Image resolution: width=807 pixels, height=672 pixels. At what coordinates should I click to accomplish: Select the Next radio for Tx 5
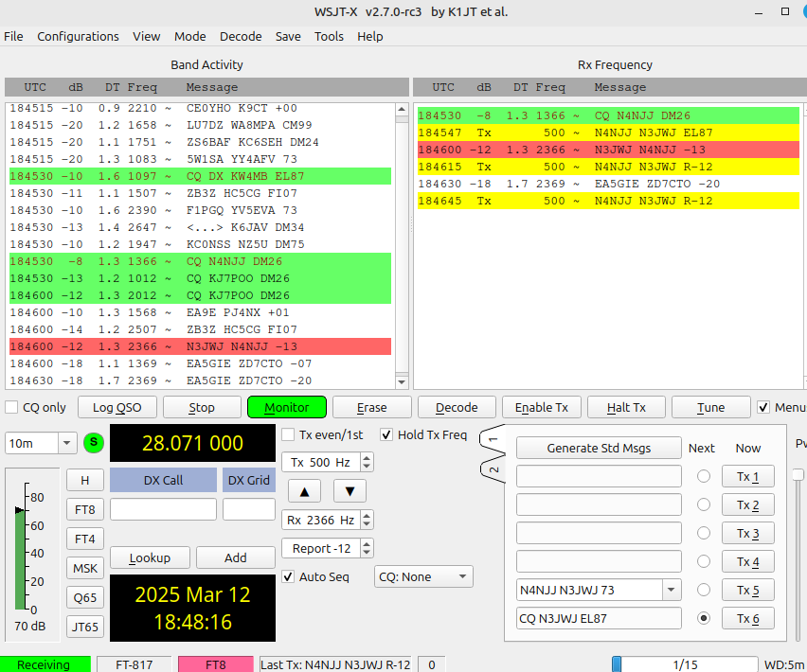pos(704,590)
